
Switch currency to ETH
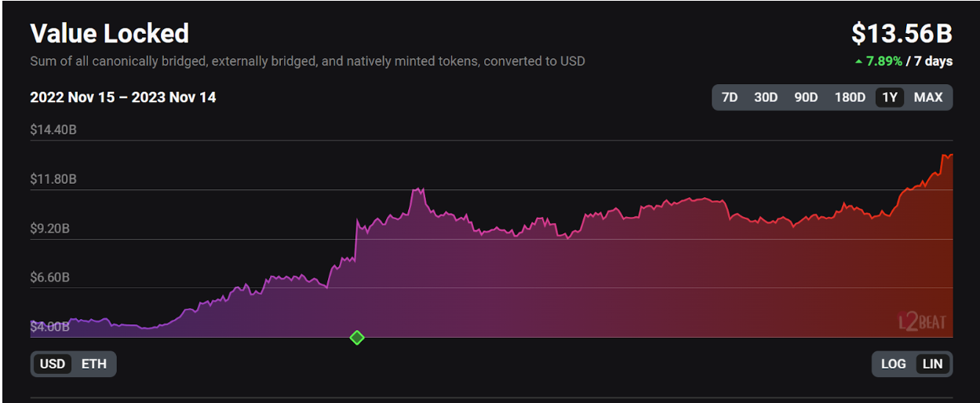(x=94, y=364)
